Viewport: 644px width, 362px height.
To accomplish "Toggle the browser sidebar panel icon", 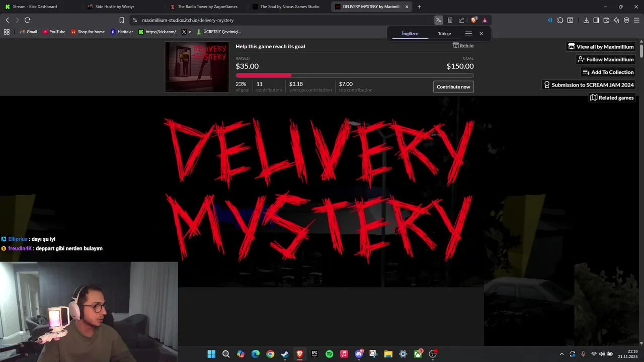I will 596,20.
